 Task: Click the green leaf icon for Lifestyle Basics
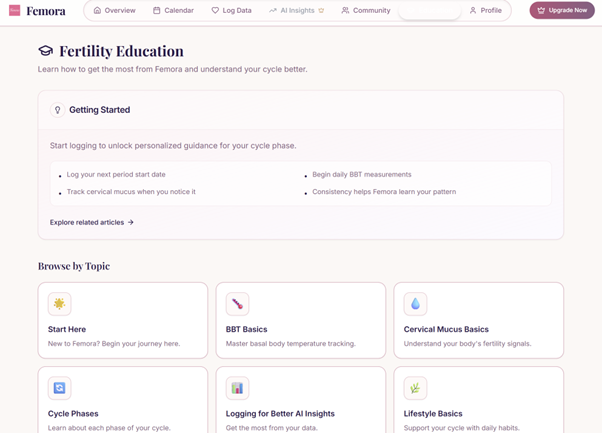[x=415, y=388]
